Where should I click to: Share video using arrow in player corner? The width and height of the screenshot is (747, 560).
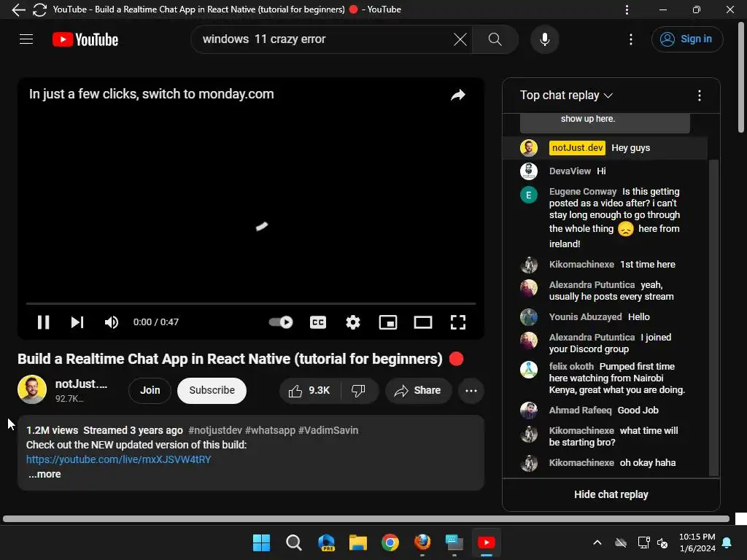(x=458, y=95)
